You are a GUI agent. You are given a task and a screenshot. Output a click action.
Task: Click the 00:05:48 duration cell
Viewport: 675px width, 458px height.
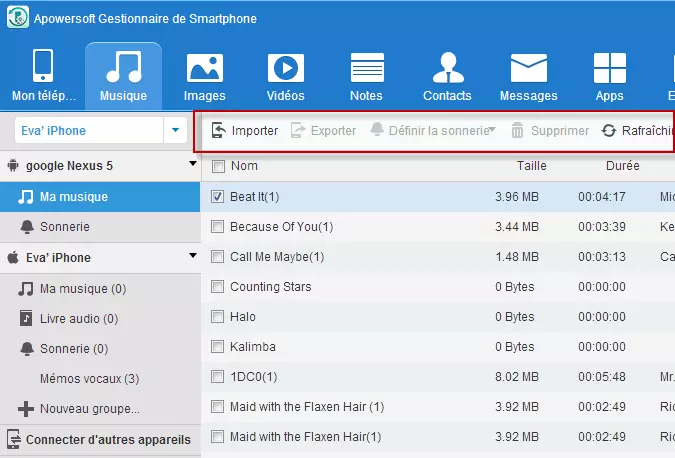tap(602, 377)
